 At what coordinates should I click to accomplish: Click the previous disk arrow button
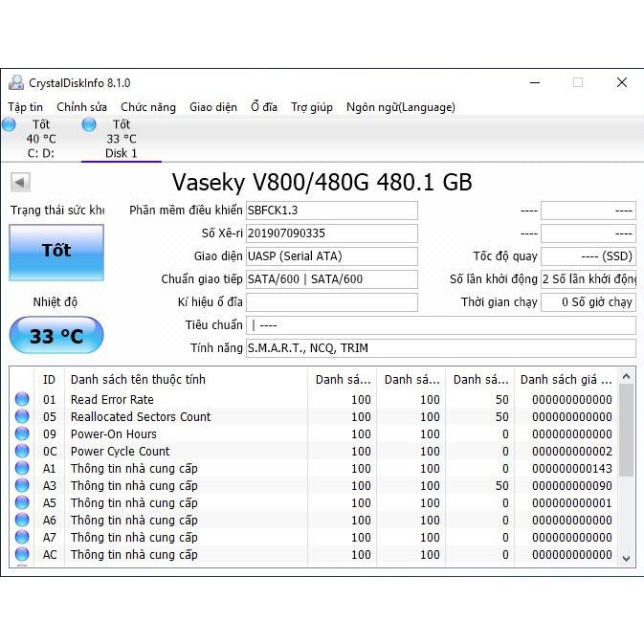point(20,182)
